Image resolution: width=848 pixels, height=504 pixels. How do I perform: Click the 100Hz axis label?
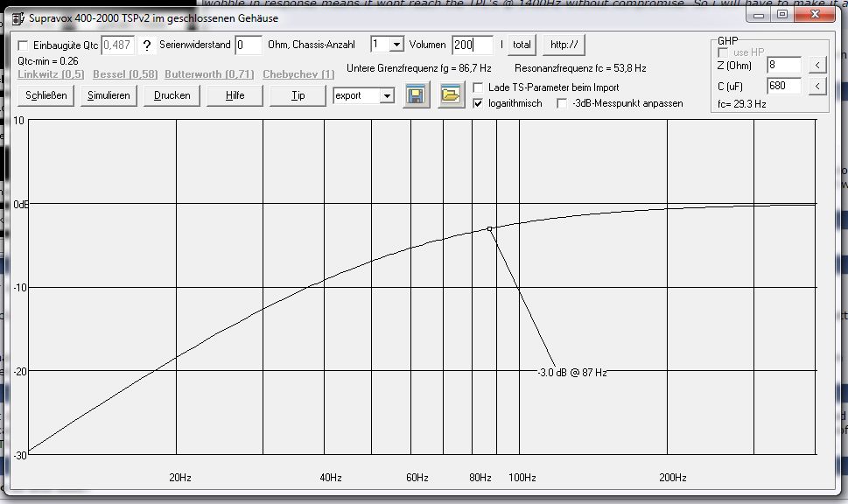pyautogui.click(x=522, y=478)
